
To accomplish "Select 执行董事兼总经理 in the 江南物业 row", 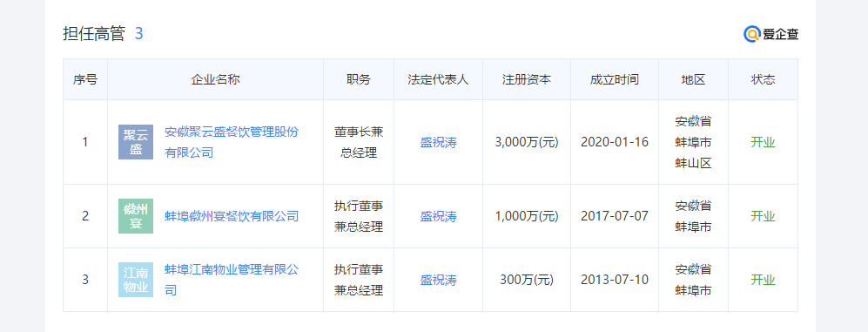I will (x=359, y=280).
